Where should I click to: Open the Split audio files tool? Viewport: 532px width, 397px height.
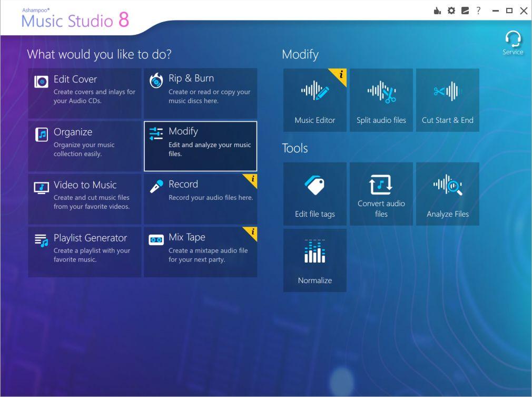click(x=381, y=100)
